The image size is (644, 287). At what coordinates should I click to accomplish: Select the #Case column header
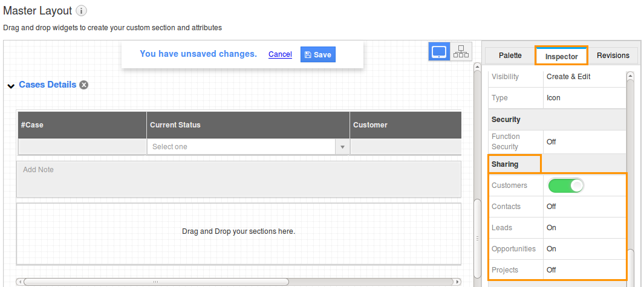[x=82, y=125]
